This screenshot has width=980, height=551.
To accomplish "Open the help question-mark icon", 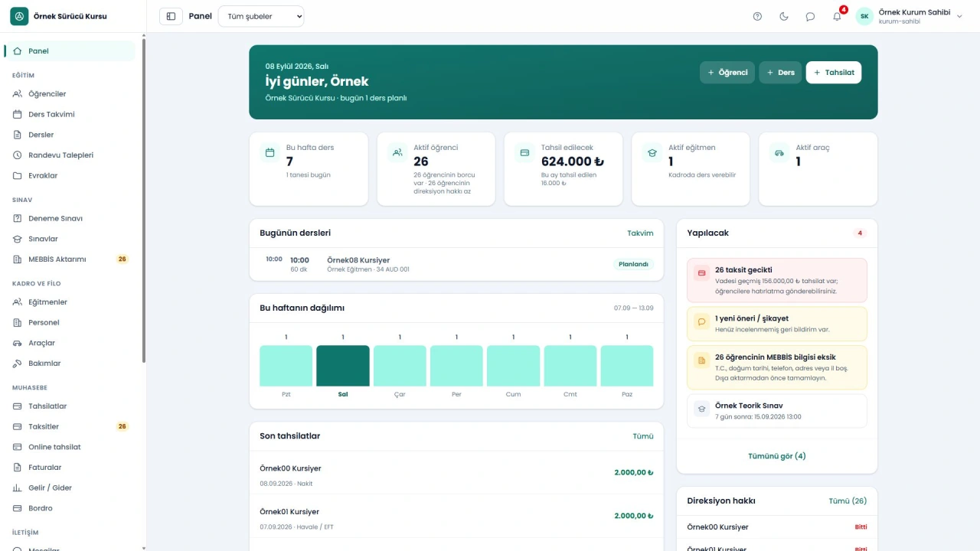I will point(757,16).
